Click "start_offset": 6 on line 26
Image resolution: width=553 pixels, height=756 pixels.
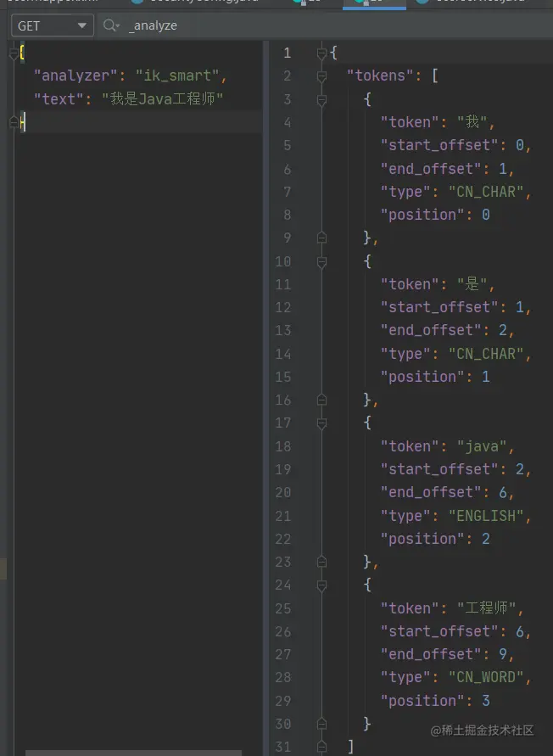(453, 631)
